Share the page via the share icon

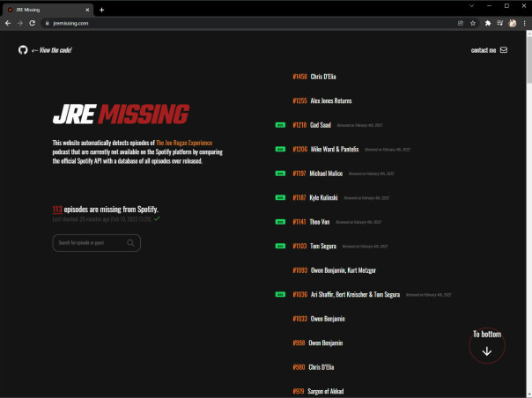pyautogui.click(x=461, y=23)
